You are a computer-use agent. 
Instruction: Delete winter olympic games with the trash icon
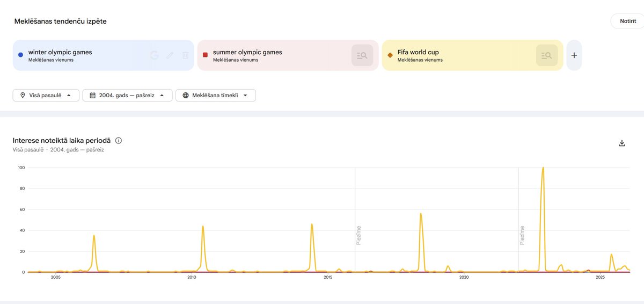tap(185, 55)
